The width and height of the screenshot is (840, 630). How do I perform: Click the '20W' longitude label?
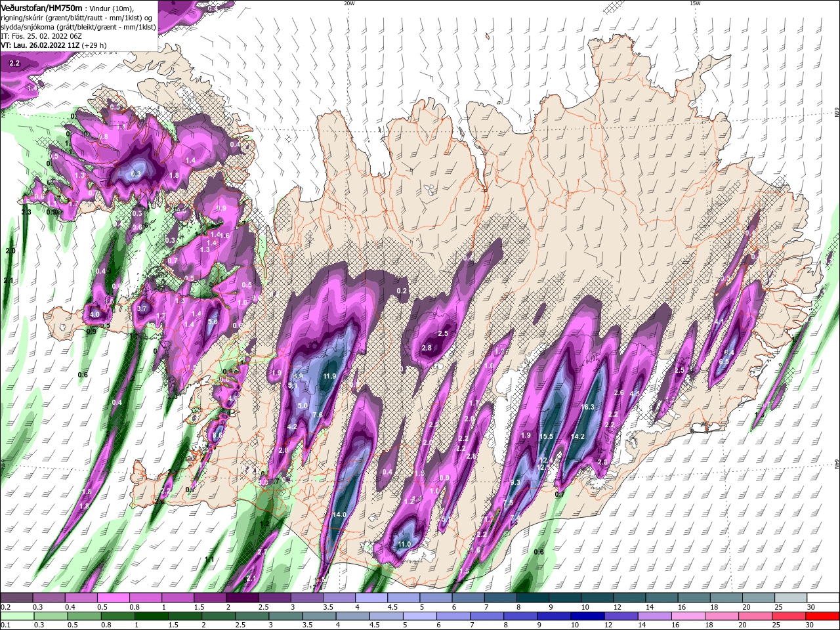[350, 3]
